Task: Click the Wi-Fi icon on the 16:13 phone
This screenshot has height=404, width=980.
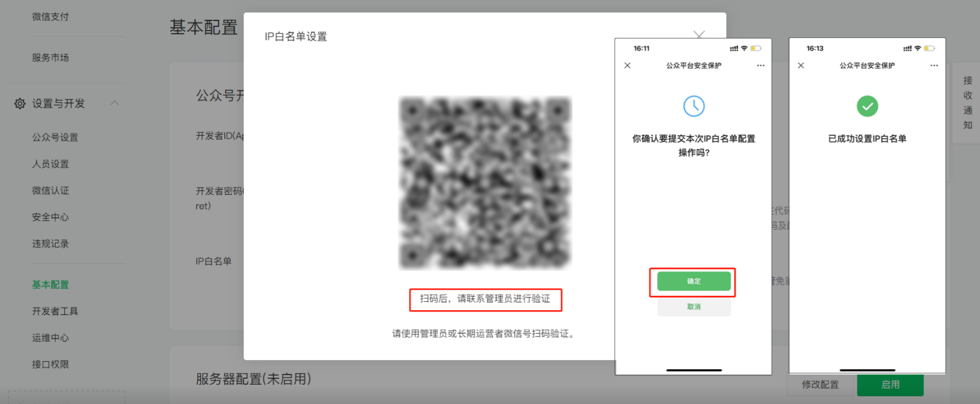Action: [x=917, y=49]
